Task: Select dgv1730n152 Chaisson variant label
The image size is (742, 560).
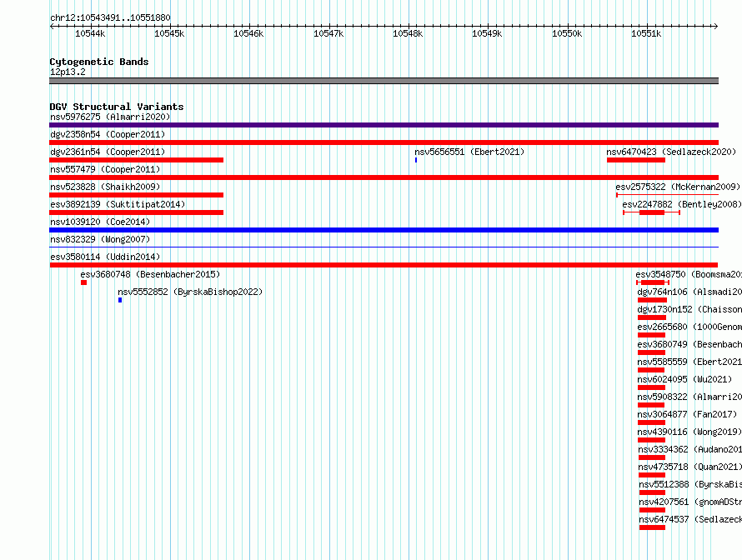Action: pyautogui.click(x=689, y=309)
